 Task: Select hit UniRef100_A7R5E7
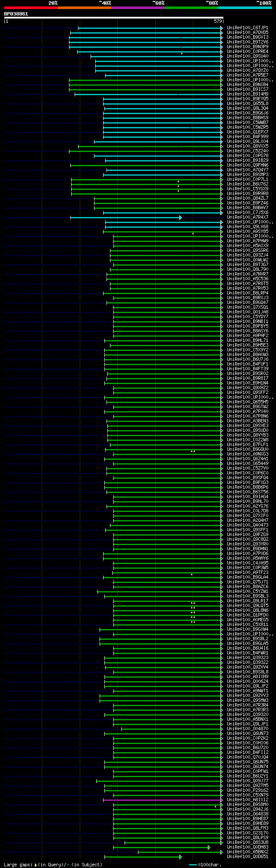248,75
